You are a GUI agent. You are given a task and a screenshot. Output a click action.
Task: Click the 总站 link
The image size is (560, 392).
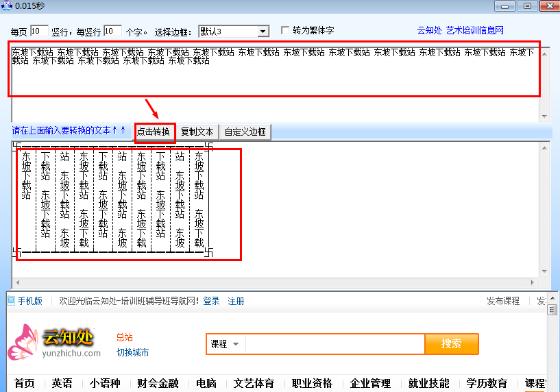pos(125,337)
